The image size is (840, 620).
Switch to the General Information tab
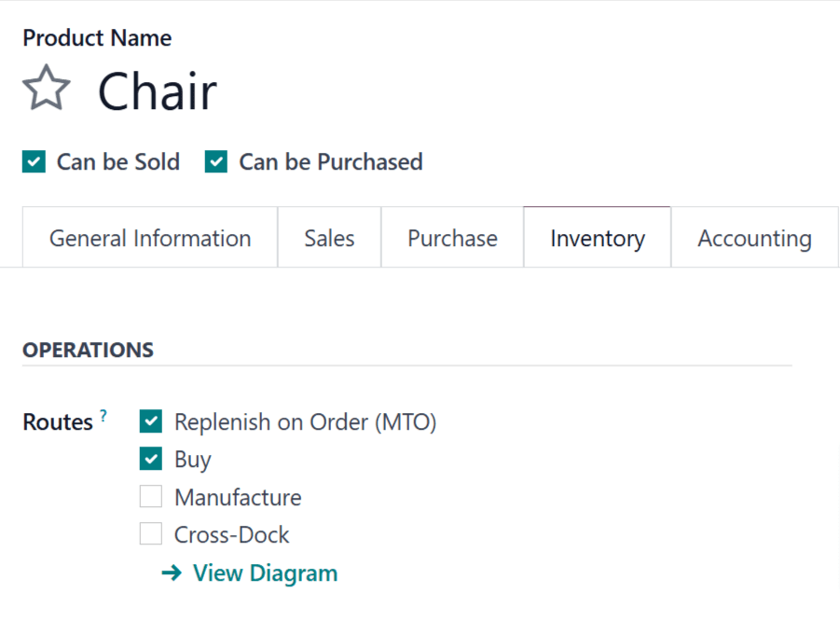point(149,238)
